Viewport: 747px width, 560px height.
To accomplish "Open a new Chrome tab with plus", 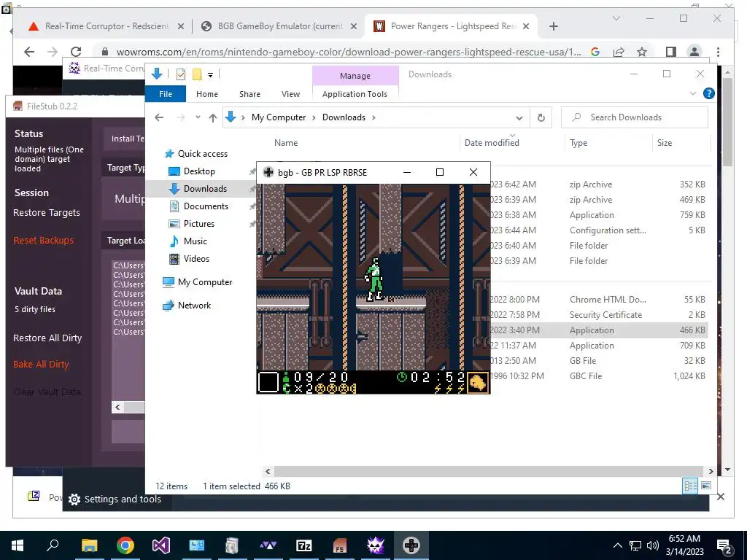I will click(553, 26).
